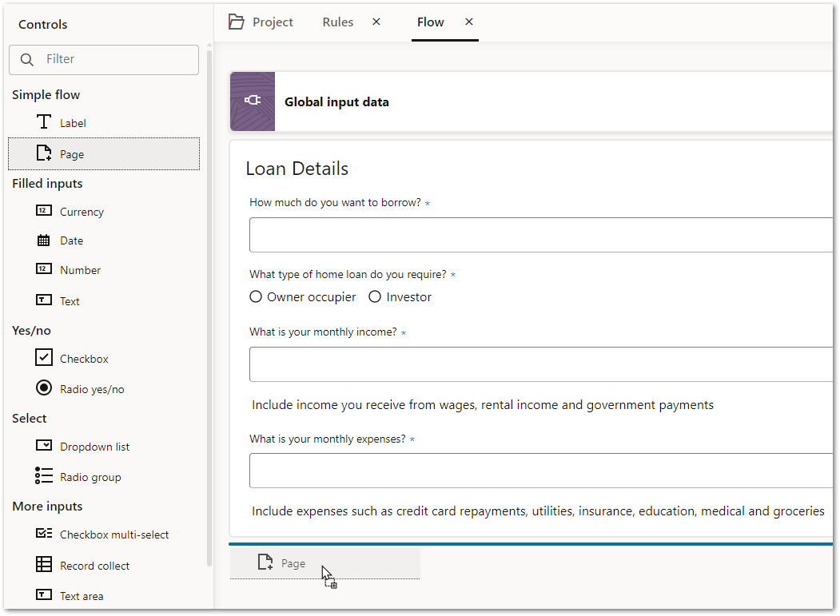Click the dragged Page icon below Loan Details
840x616 pixels.
point(265,562)
